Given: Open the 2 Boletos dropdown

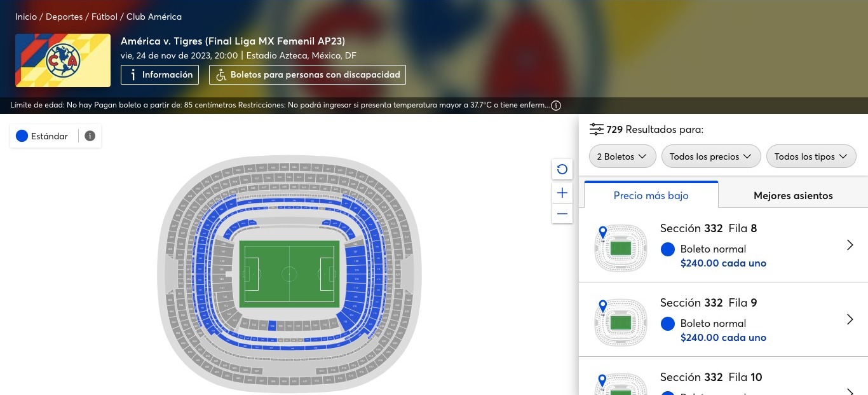Looking at the screenshot, I should pos(622,156).
